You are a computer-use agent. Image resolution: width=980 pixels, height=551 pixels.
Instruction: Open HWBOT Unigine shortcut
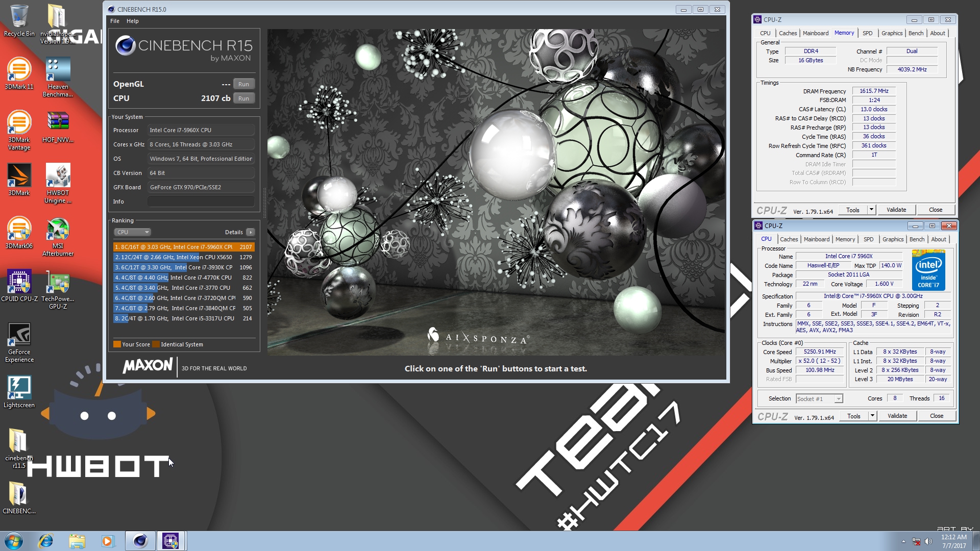58,183
